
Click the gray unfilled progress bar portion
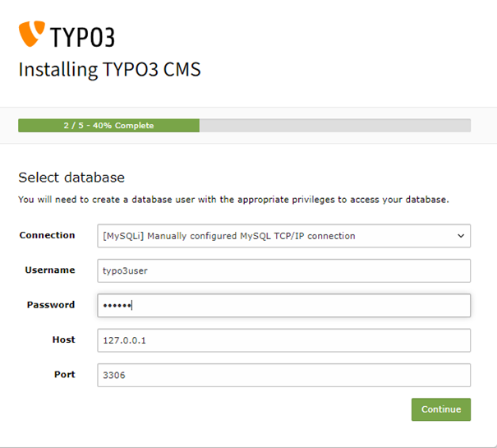click(x=335, y=125)
